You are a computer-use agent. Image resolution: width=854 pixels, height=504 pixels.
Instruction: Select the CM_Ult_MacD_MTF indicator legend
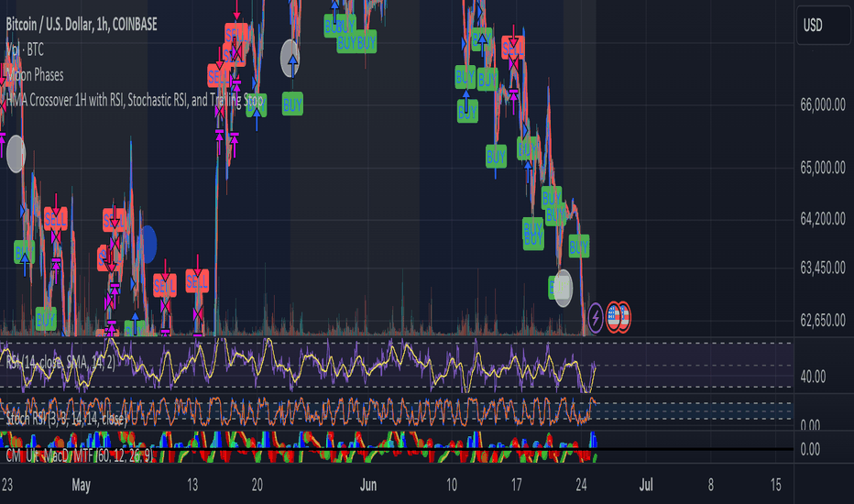pyautogui.click(x=79, y=455)
